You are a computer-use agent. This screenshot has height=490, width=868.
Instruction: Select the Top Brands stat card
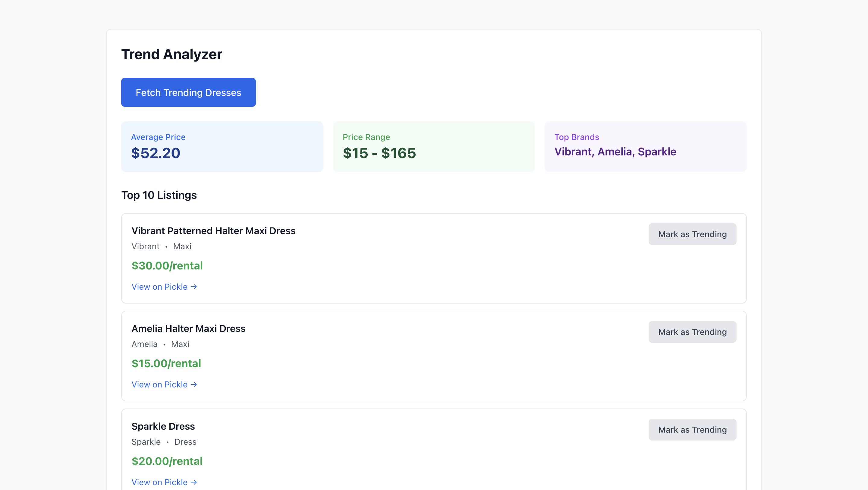[645, 147]
